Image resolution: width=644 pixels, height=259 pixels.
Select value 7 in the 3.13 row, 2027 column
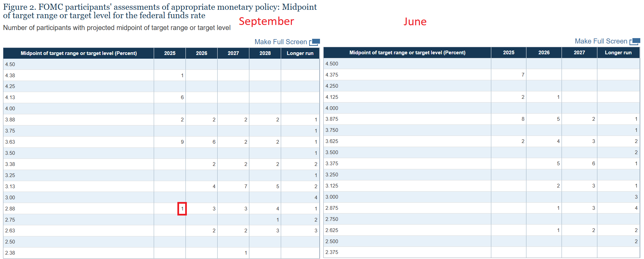pos(246,186)
